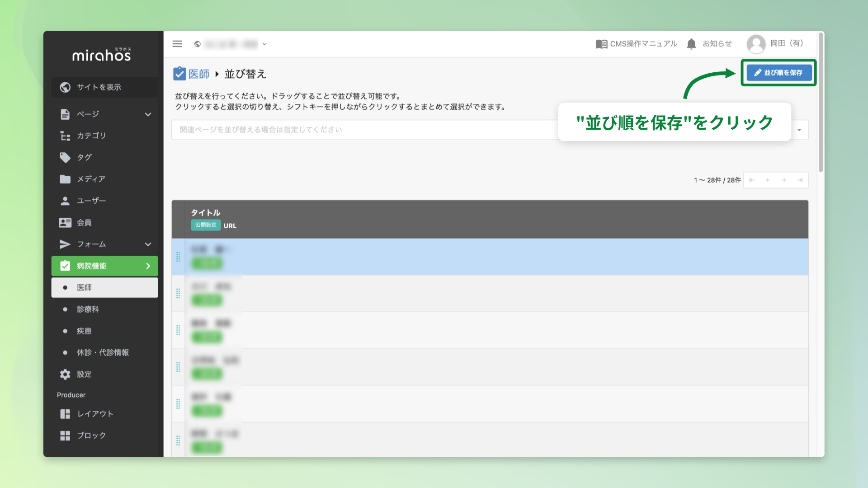The image size is (868, 488).
Task: Expand the フォーム chevron
Action: point(148,244)
